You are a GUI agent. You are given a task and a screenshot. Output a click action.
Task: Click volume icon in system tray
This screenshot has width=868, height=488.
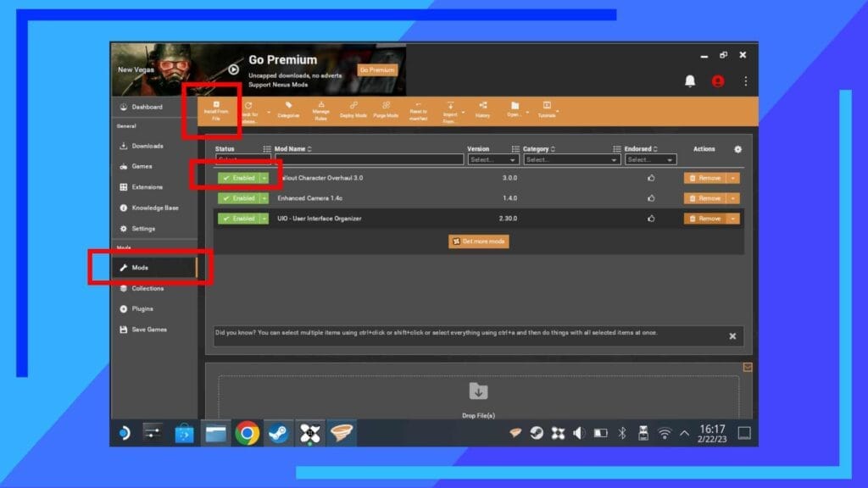click(x=578, y=433)
